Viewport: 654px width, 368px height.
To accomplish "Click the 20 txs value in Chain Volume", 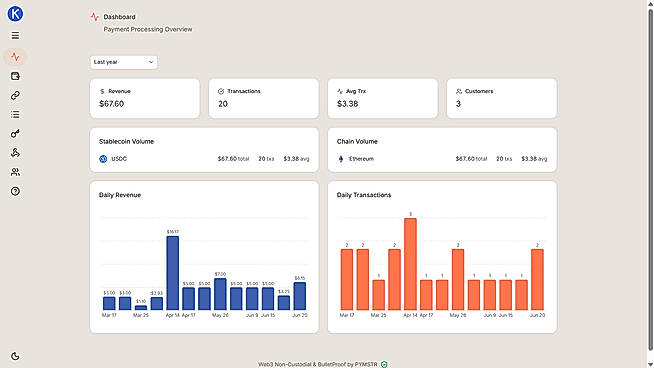I will (x=504, y=159).
